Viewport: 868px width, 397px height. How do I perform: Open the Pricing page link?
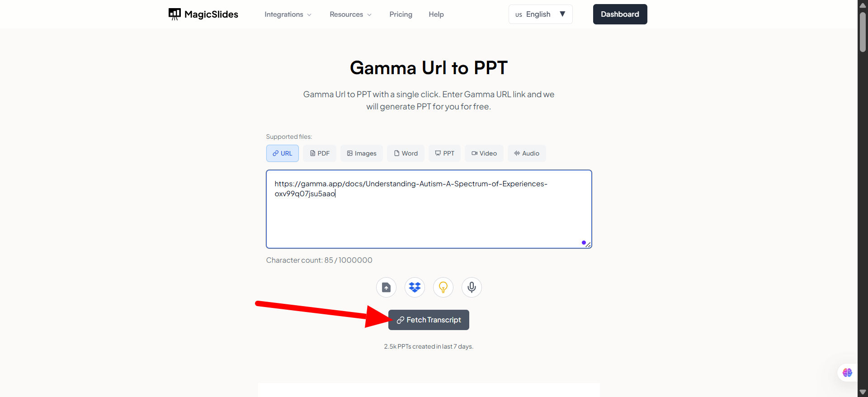pos(401,14)
